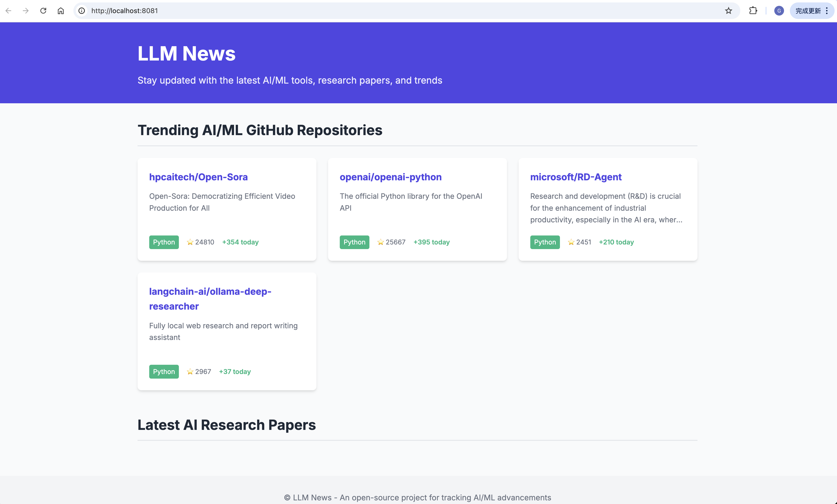Viewport: 837px width, 504px height.
Task: Click the Python tag on ollama-deep-researcher card
Action: pos(164,372)
